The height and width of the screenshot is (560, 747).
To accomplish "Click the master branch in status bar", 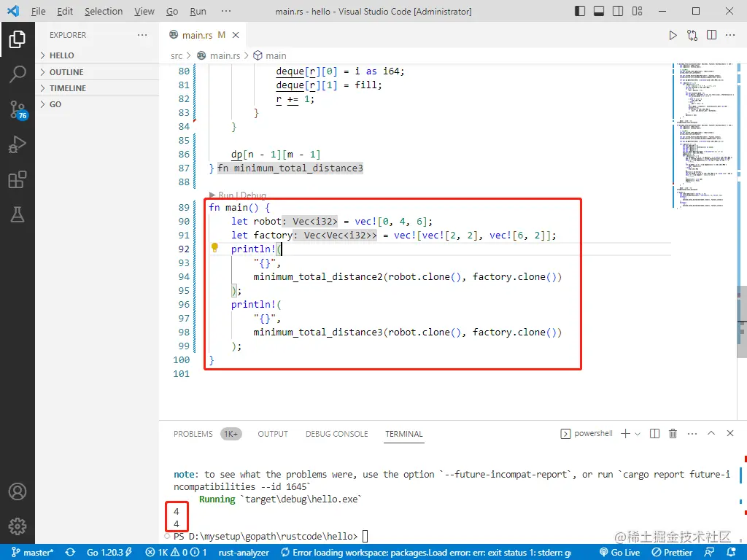I will pyautogui.click(x=32, y=553).
